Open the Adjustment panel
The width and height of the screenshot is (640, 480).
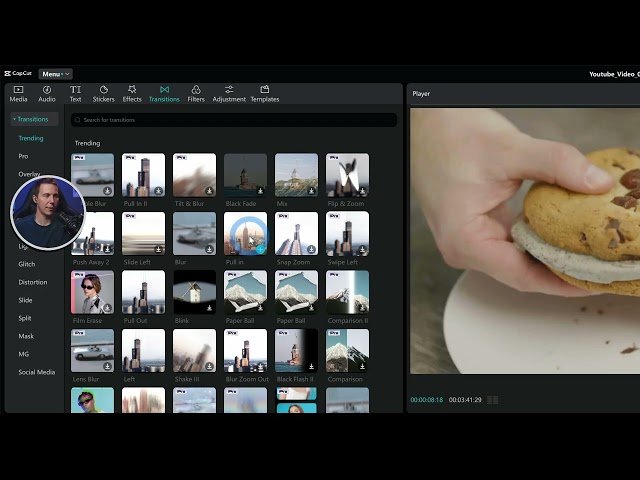[x=229, y=93]
